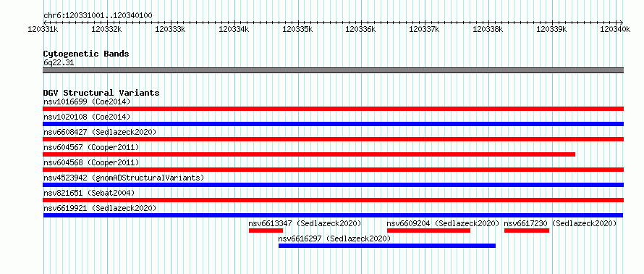This screenshot has width=644, height=274.
Task: Click the 120339k ruler position
Action: pyautogui.click(x=551, y=29)
